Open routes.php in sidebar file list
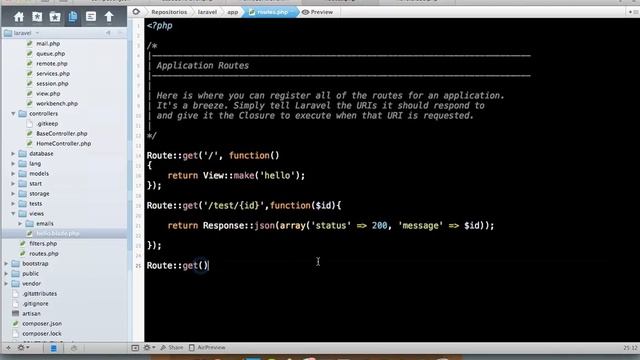Image resolution: width=640 pixels, height=360 pixels. click(x=44, y=253)
